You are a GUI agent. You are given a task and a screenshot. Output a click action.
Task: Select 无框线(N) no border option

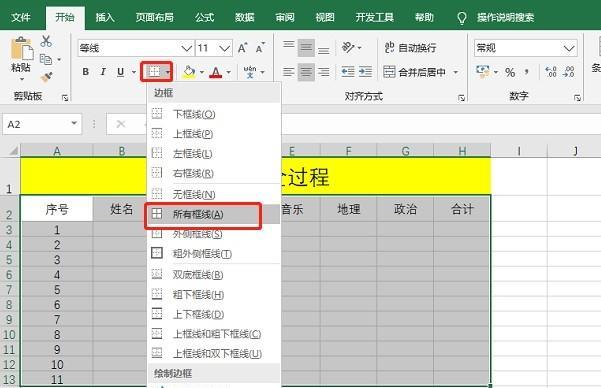tap(214, 194)
